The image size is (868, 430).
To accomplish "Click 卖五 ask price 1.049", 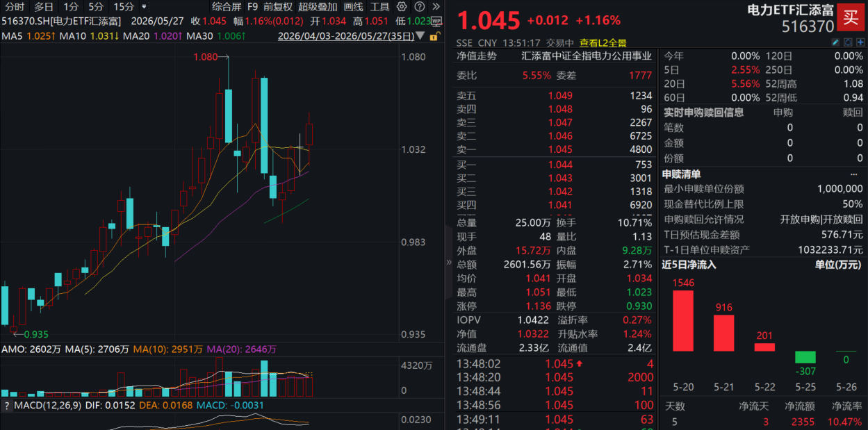I will pyautogui.click(x=560, y=96).
